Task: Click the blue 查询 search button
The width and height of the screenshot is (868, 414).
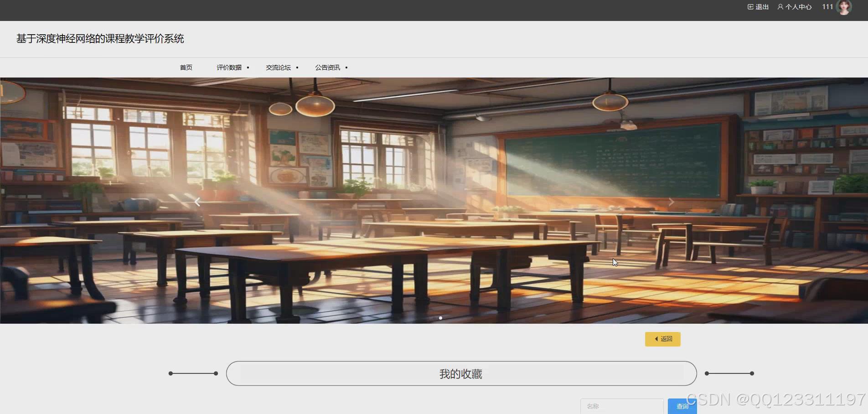Action: coord(682,406)
